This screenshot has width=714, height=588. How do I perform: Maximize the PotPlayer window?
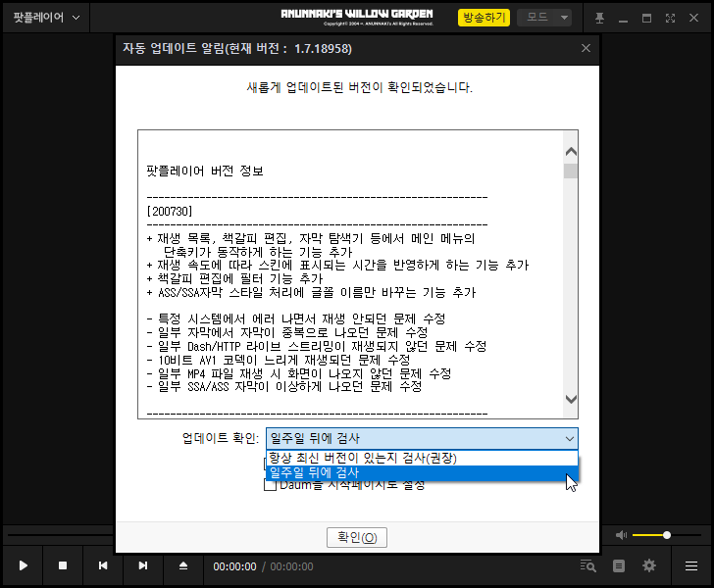[646, 19]
